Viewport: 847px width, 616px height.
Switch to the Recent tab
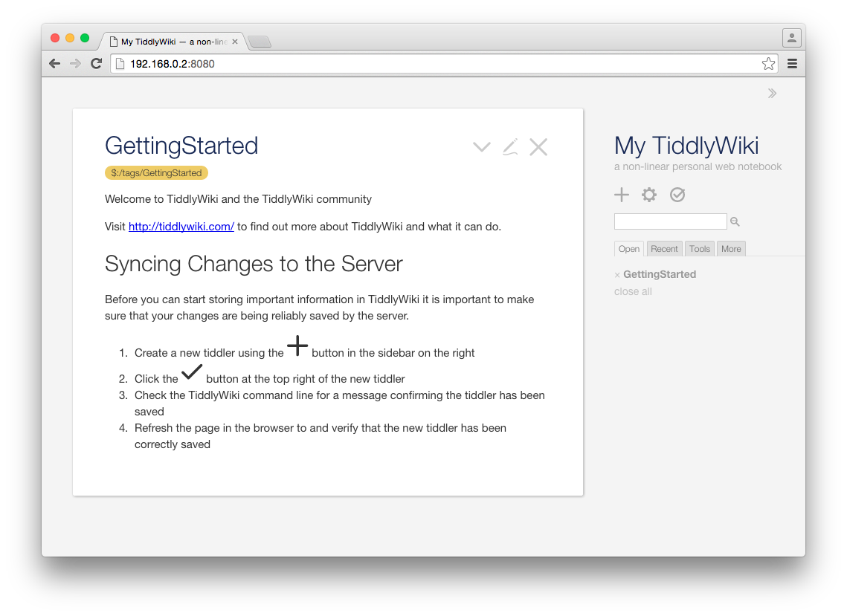(664, 249)
